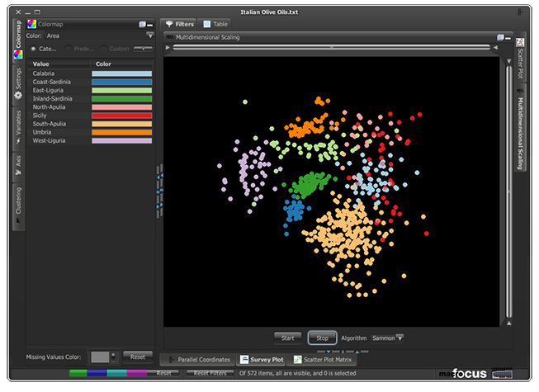This screenshot has height=392, width=539.
Task: Click the funnel icon on Filters tab
Action: tap(168, 25)
